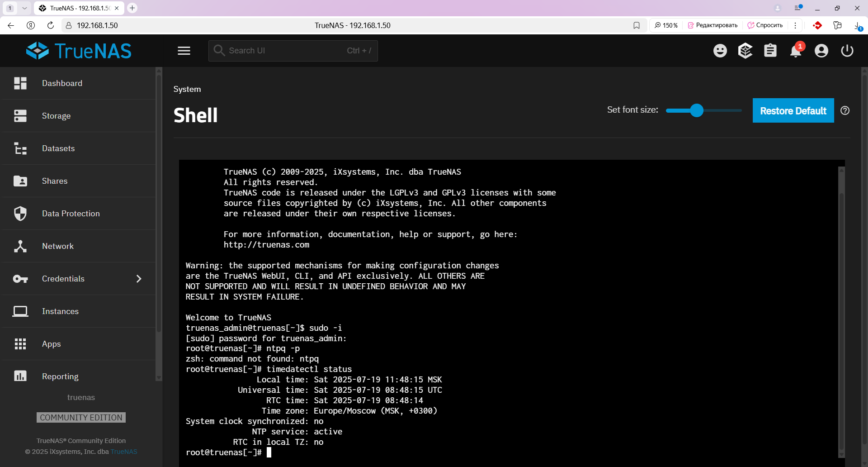Viewport: 868px width, 467px height.
Task: Click the Credentials key icon
Action: tap(20, 279)
